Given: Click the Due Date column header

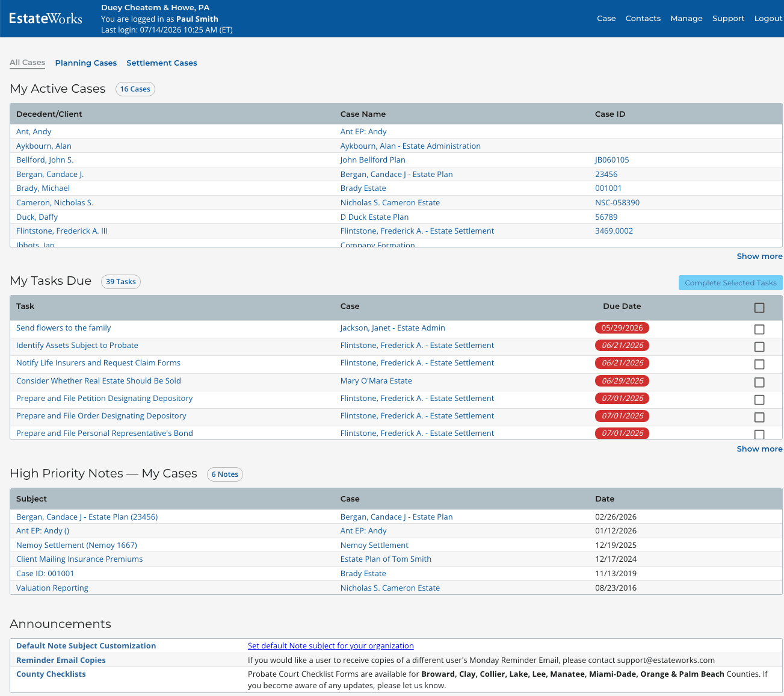Looking at the screenshot, I should 622,306.
